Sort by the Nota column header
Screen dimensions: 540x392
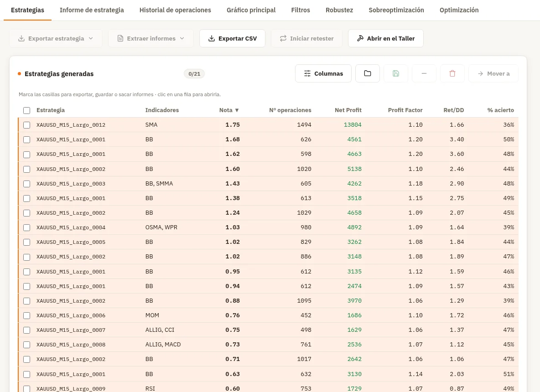[x=229, y=110]
